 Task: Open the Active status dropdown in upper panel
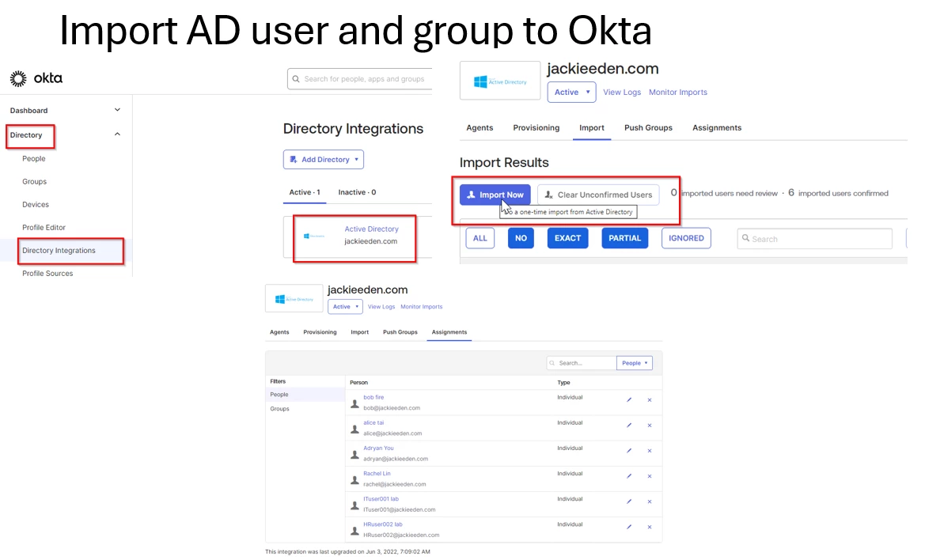pos(571,92)
